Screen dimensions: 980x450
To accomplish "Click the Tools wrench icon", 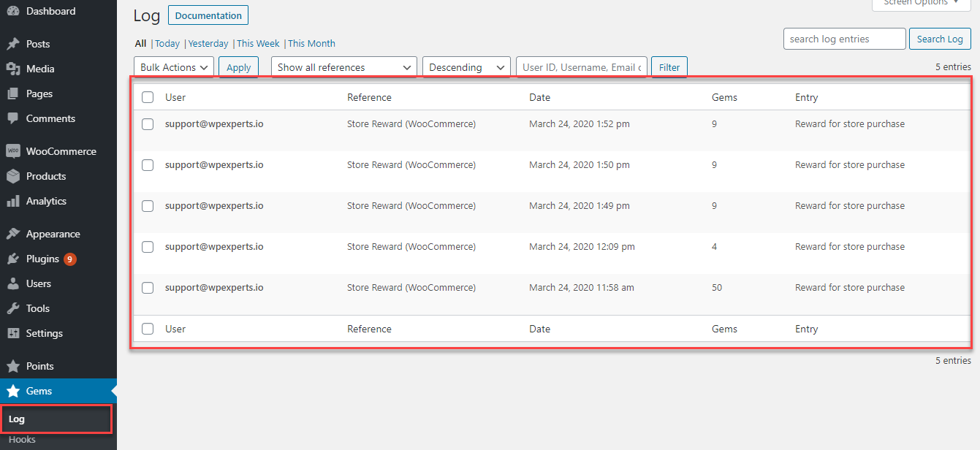I will tap(13, 308).
